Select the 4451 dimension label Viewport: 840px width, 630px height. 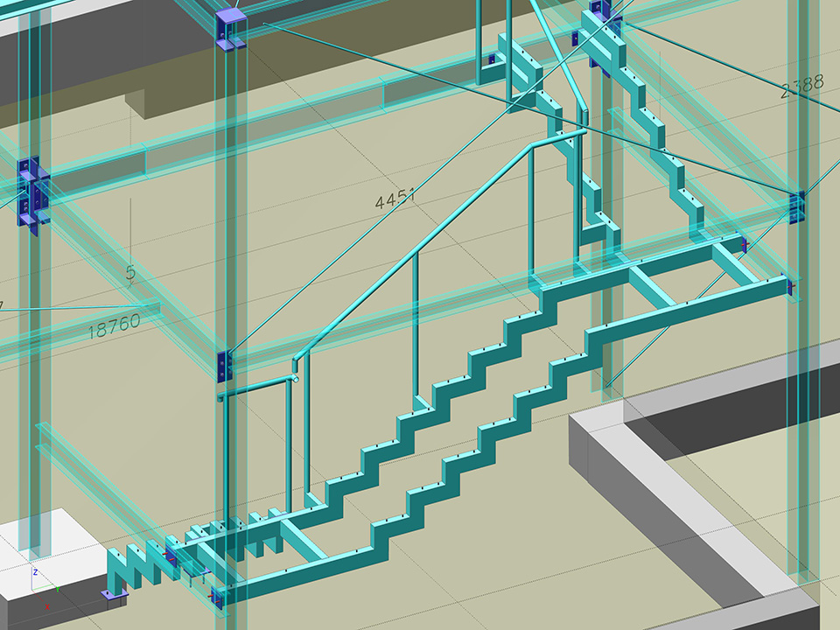click(395, 199)
